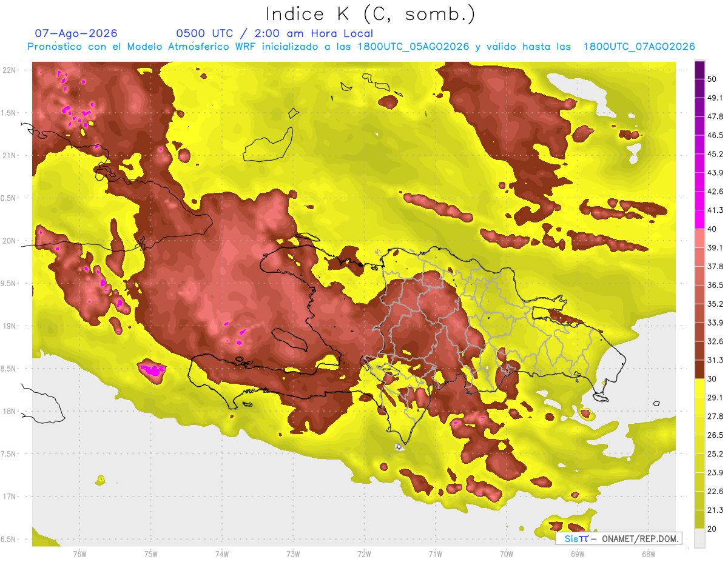This screenshot has height=562, width=728.
Task: Click the "19N" latitude label
Action: click(x=8, y=326)
